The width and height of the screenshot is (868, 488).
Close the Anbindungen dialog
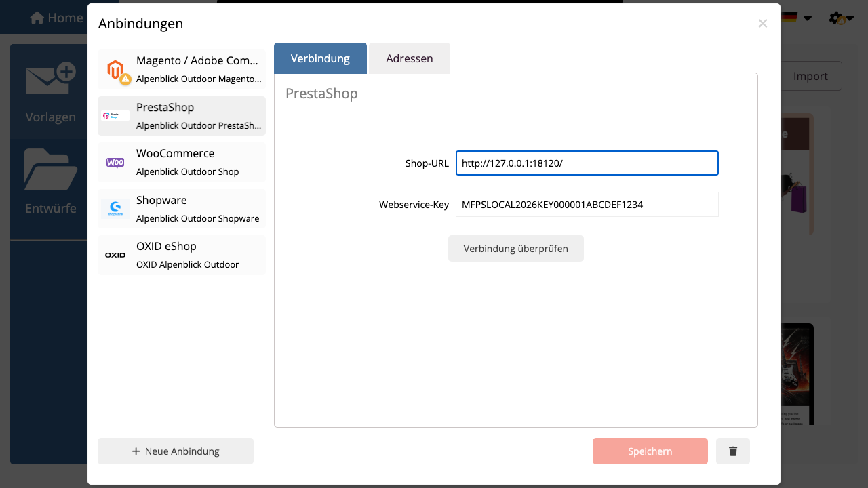(763, 24)
